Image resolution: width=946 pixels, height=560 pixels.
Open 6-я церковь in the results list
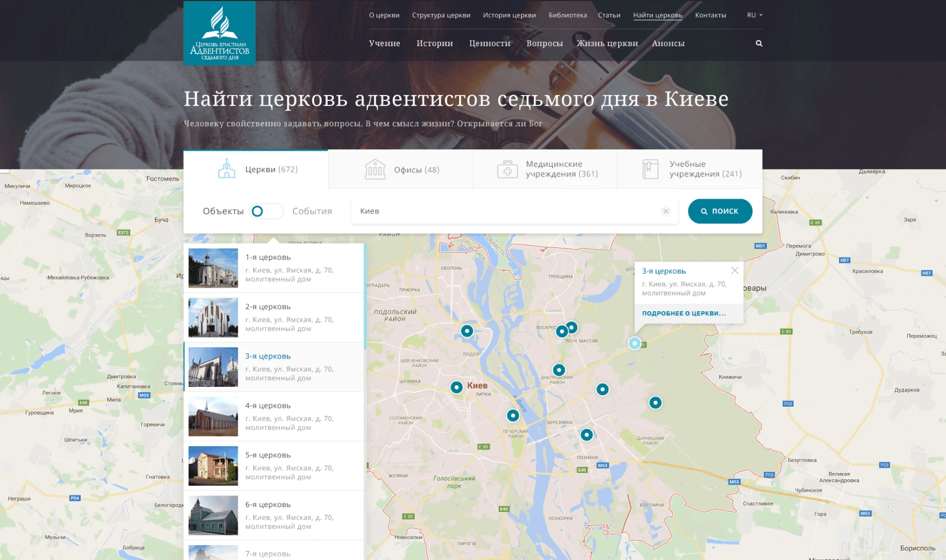tap(274, 515)
